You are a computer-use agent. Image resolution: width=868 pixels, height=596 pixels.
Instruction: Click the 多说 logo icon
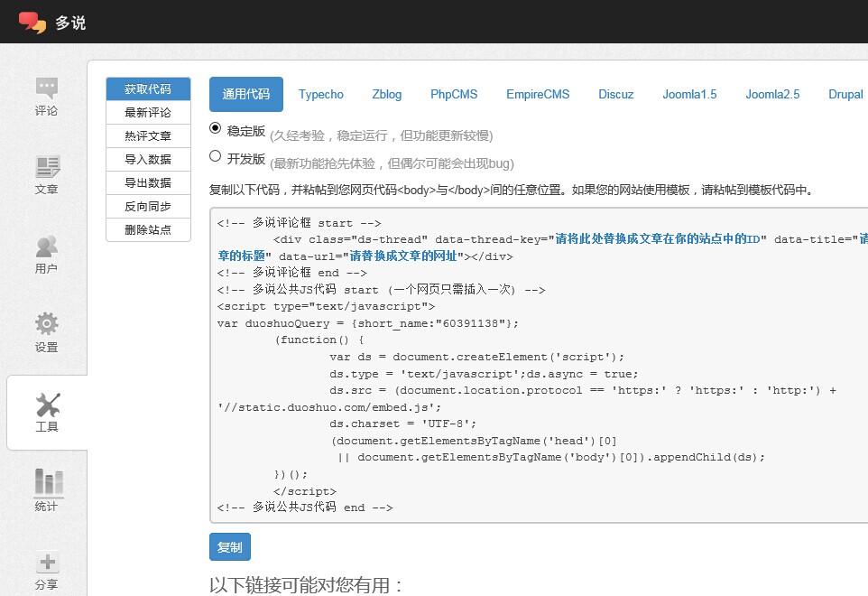coord(32,23)
